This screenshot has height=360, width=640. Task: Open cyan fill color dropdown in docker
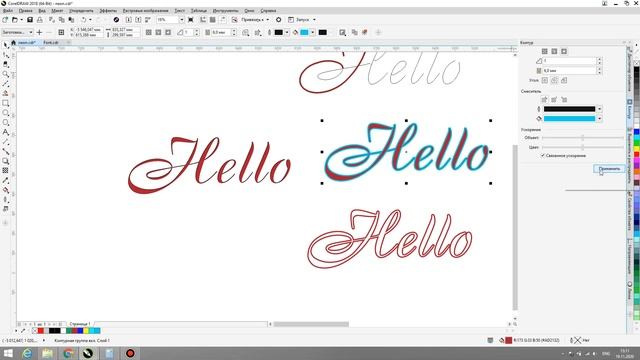[x=600, y=119]
